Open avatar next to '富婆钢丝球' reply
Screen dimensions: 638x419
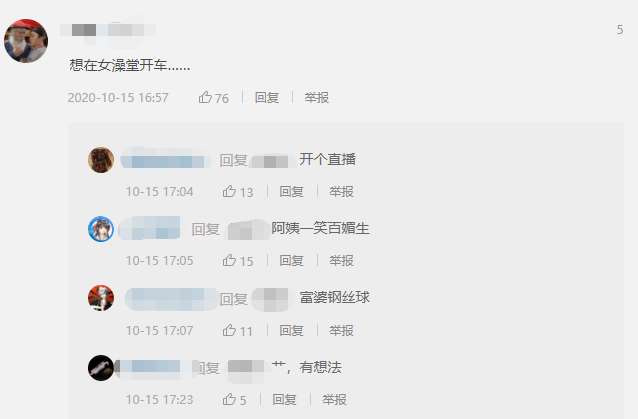tap(101, 298)
